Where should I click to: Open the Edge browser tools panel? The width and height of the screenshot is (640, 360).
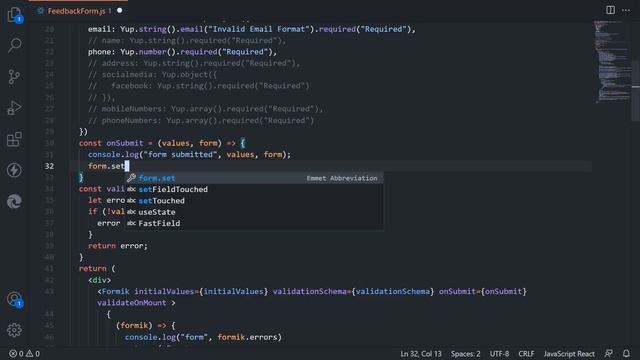(x=14, y=201)
